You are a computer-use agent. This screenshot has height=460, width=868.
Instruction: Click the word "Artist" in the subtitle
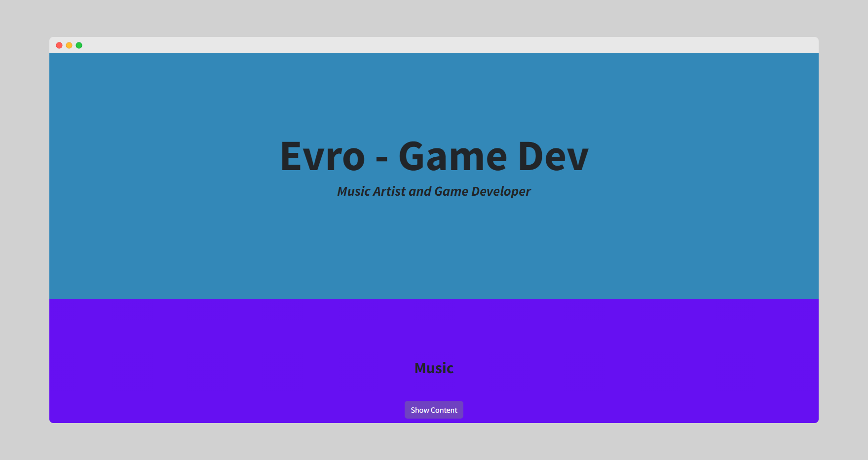click(x=389, y=191)
